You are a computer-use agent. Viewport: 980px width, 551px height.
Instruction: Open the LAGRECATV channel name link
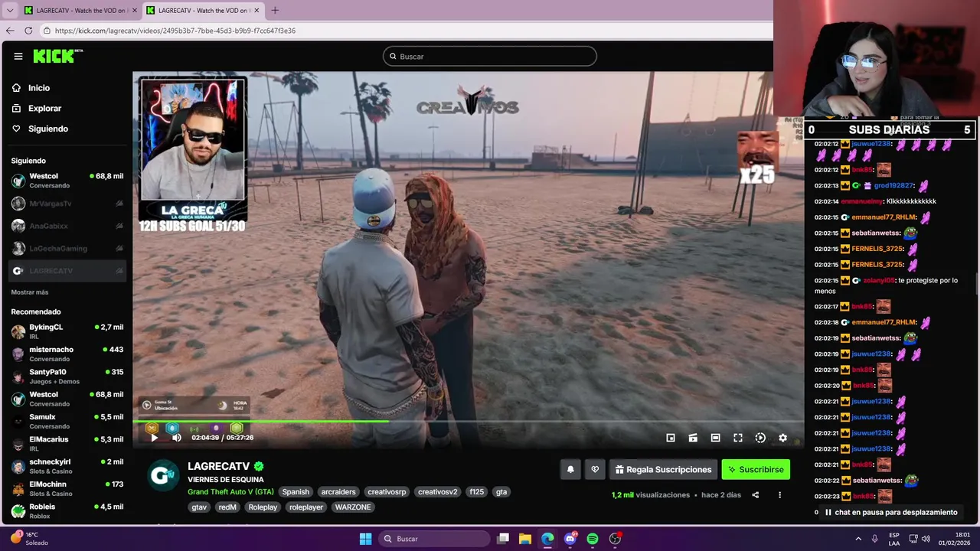coord(219,466)
